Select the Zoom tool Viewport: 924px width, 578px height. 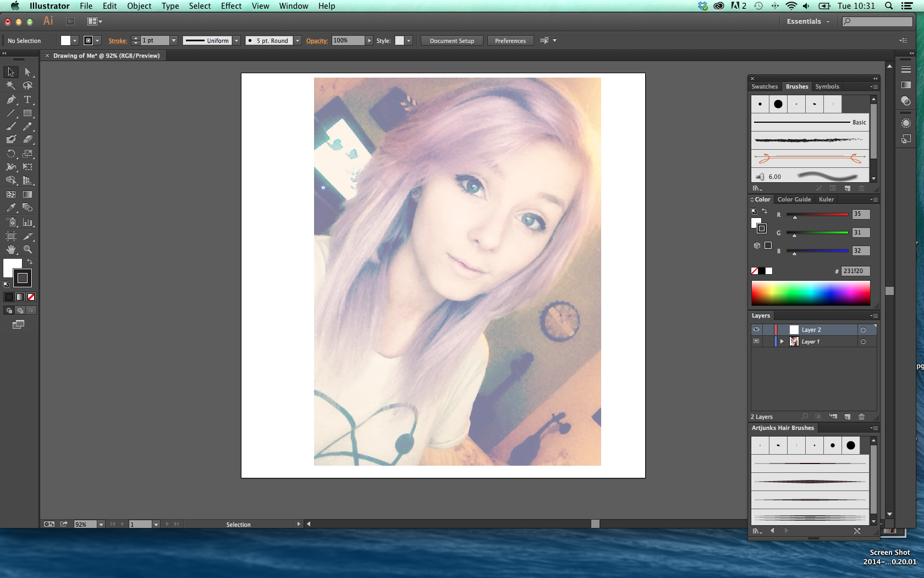coord(28,249)
